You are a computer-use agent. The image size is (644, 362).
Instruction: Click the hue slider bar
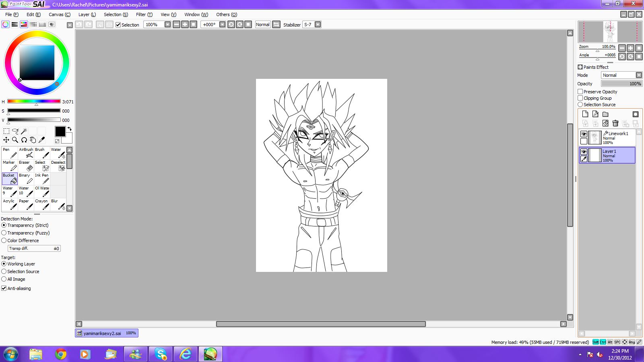34,101
